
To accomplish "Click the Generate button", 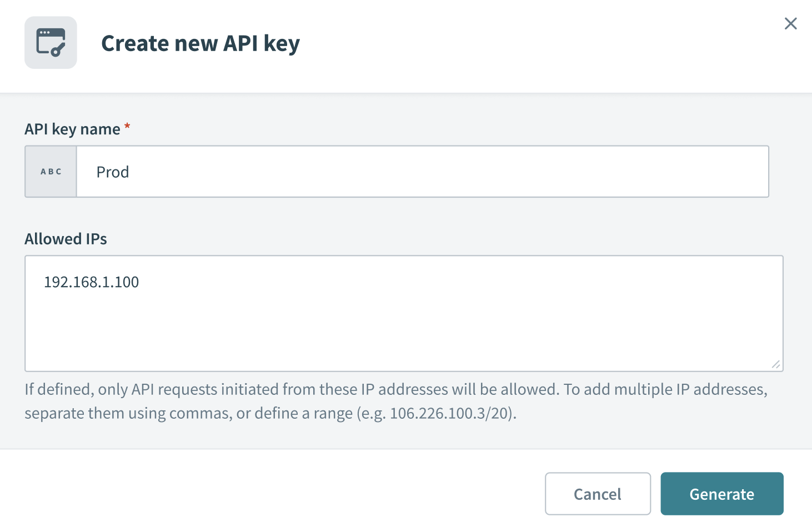I will click(x=721, y=494).
